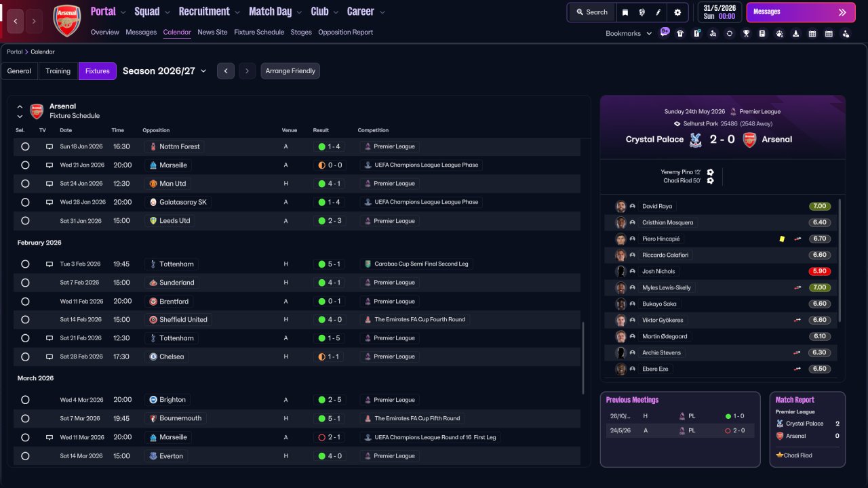Click the TV icon on the Man Utd row
Screen dimensions: 868x488
pyautogui.click(x=49, y=184)
